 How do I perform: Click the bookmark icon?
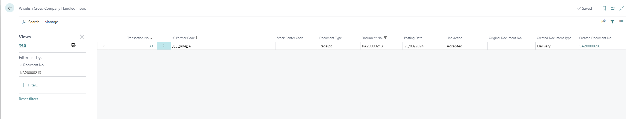coord(604,8)
